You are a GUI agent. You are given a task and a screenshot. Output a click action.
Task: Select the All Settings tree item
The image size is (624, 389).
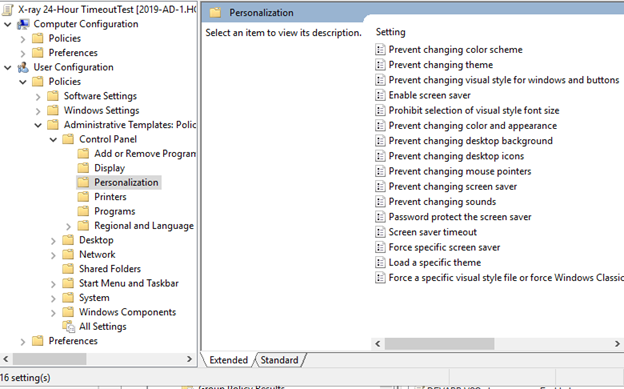(103, 326)
